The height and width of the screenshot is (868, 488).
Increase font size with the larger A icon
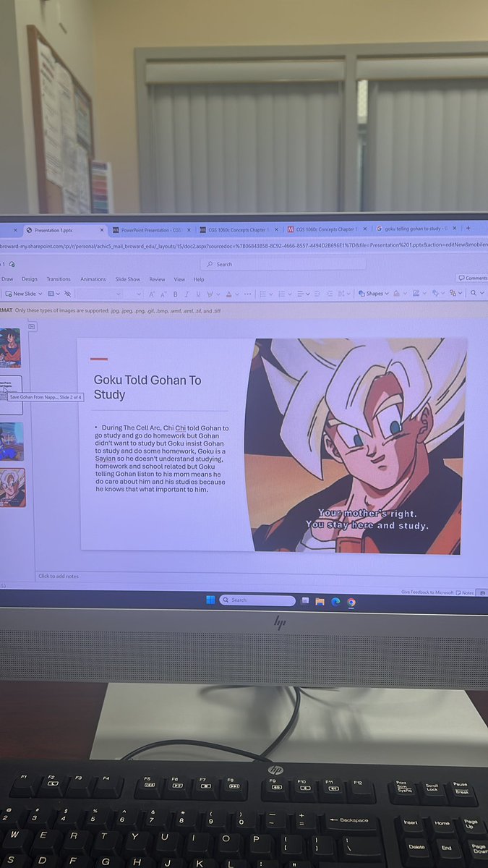152,294
